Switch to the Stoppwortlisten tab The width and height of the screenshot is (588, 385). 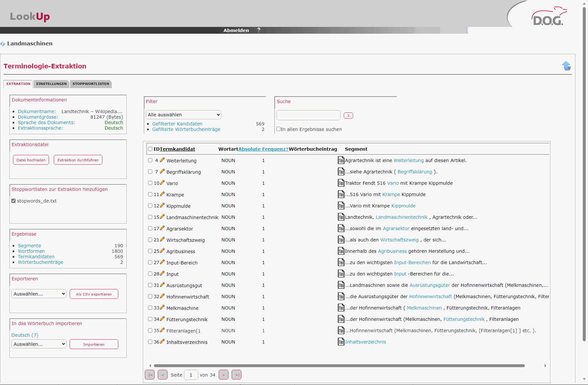click(x=91, y=84)
